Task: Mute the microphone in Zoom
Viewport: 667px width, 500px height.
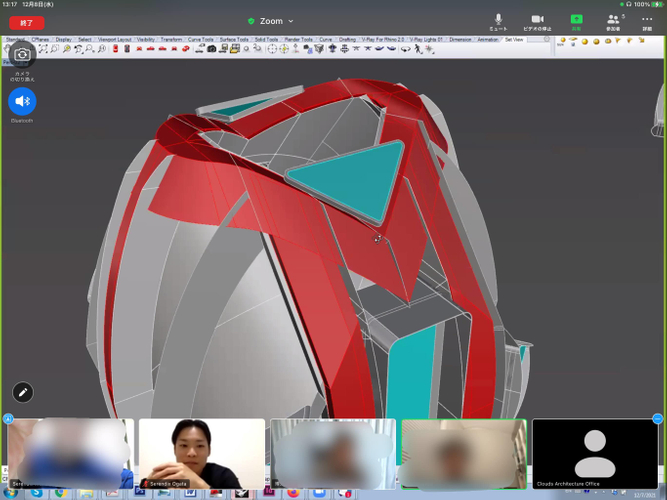Action: (498, 21)
